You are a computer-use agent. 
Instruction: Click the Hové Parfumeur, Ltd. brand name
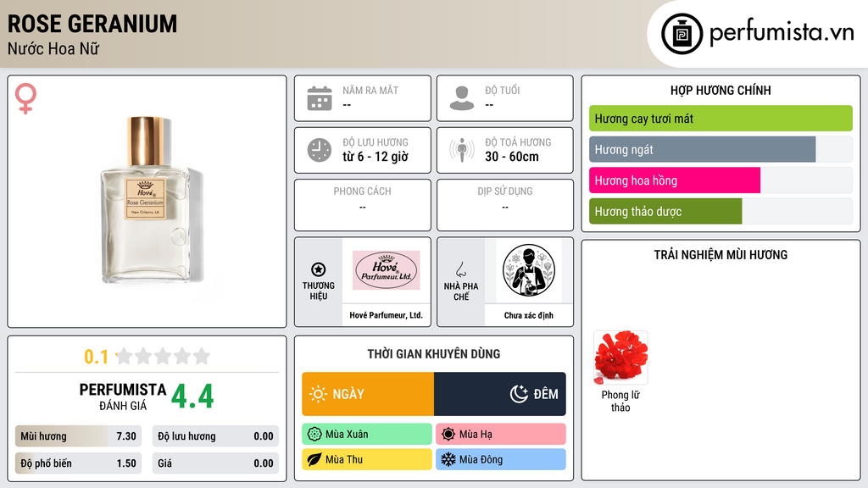(x=386, y=315)
